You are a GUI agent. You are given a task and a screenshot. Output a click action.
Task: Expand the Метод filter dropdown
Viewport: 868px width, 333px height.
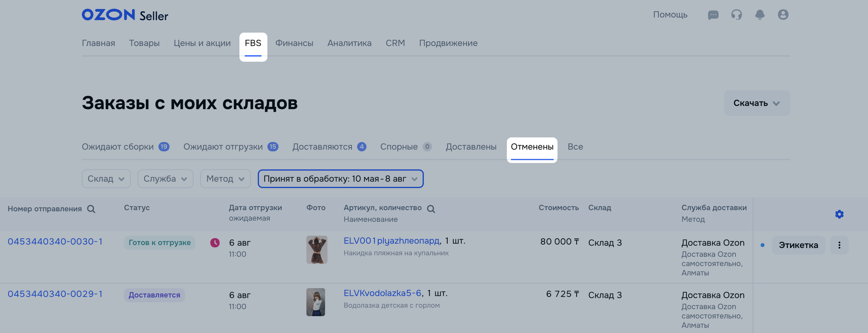[225, 179]
